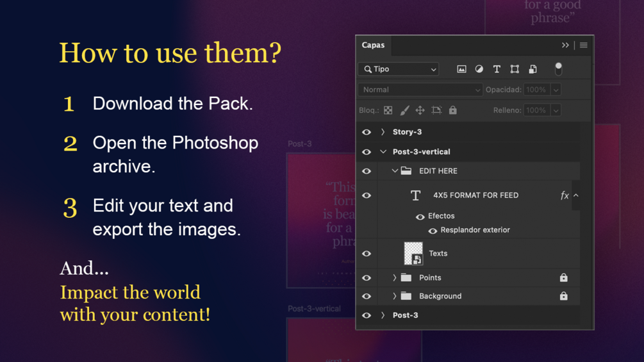Viewport: 644px width, 362px height.
Task: Click the Points folder icon
Action: [x=406, y=277]
